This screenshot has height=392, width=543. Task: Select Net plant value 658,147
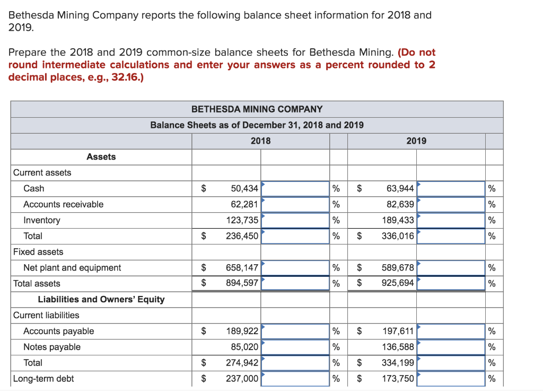pos(242,268)
